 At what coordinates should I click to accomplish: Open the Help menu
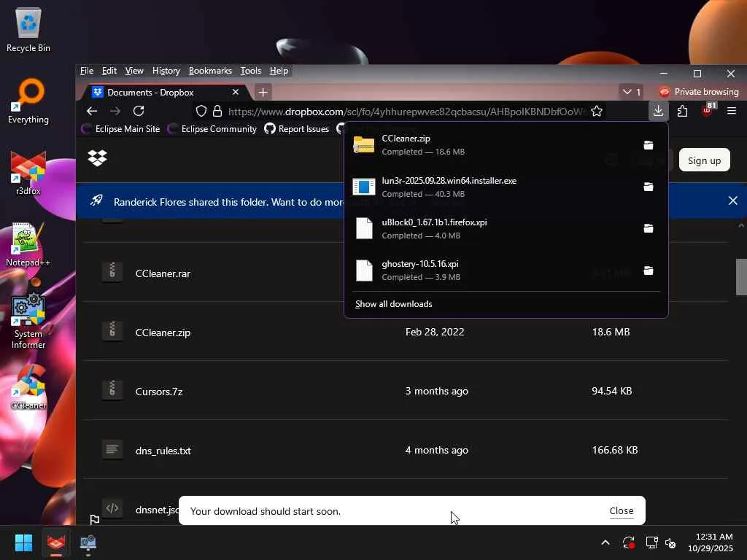coord(279,71)
